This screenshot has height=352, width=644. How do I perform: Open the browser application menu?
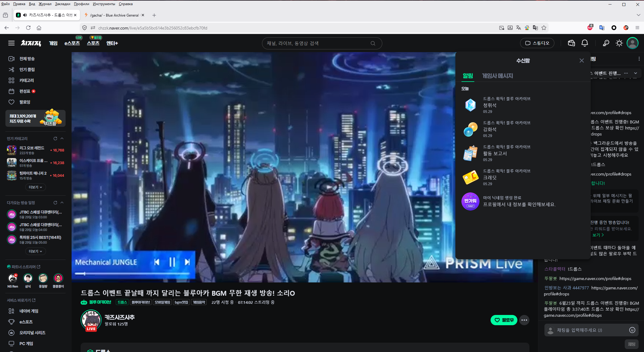pyautogui.click(x=637, y=28)
